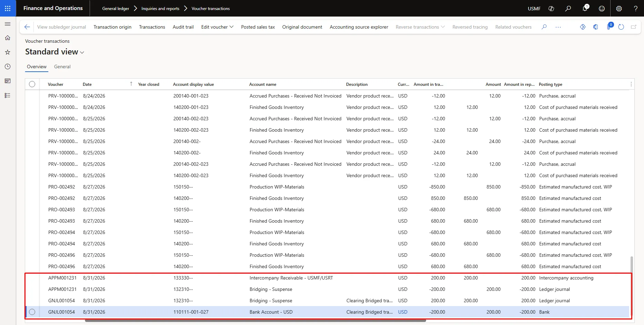Click the General ledger breadcrumb link

click(115, 8)
